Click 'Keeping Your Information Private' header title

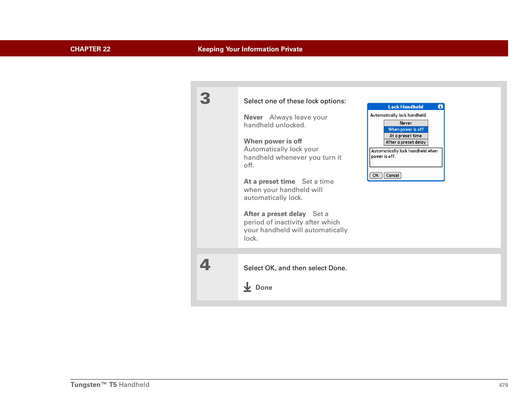(250, 49)
